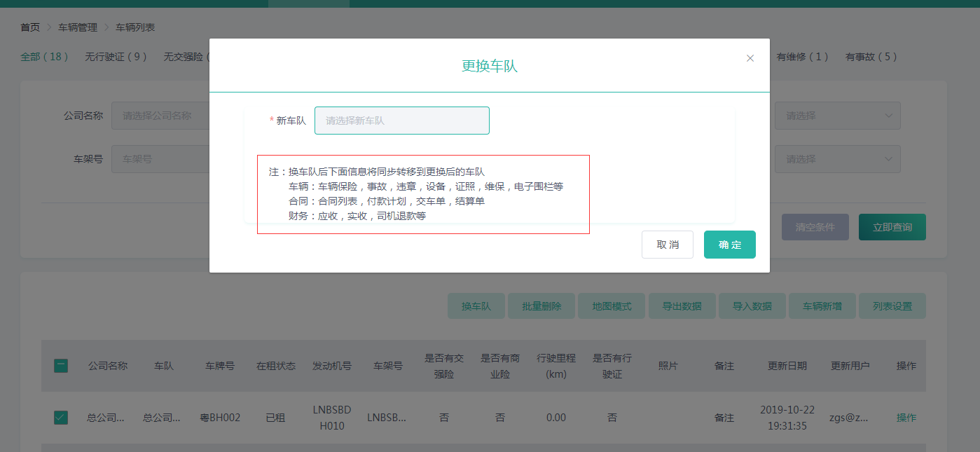The height and width of the screenshot is (452, 980).
Task: Open the 操作 link for row 粤BH002
Action: (x=906, y=418)
